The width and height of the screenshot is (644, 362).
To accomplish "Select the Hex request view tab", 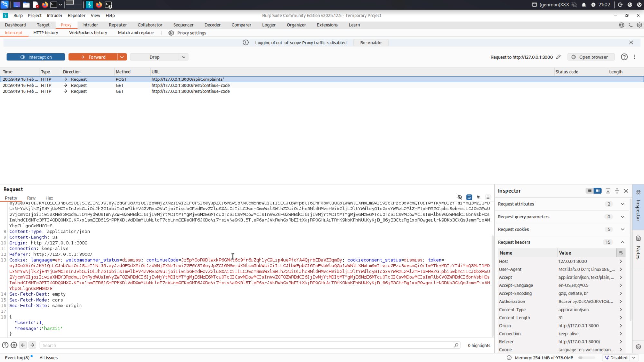I will click(x=49, y=198).
